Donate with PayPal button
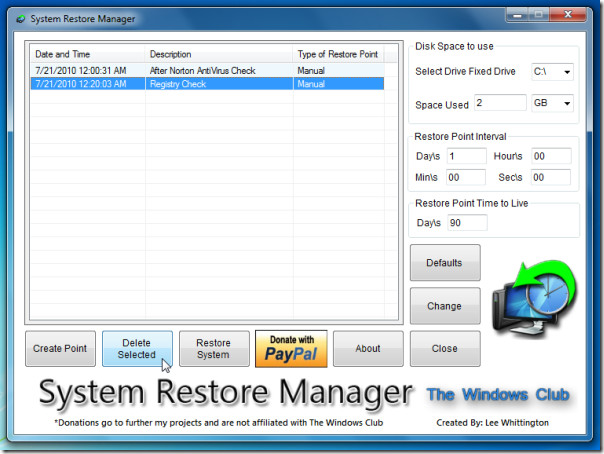This screenshot has height=454, width=604. (x=291, y=348)
